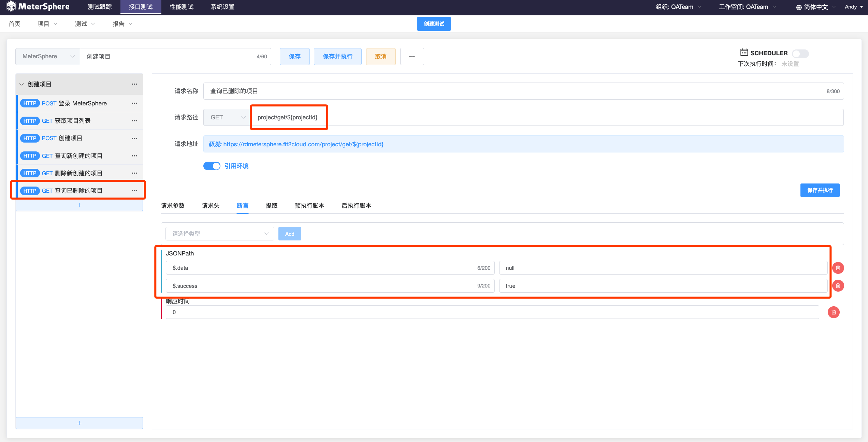Click the MeterSphere logo icon
Viewport: 868px width, 442px height.
click(x=11, y=6)
